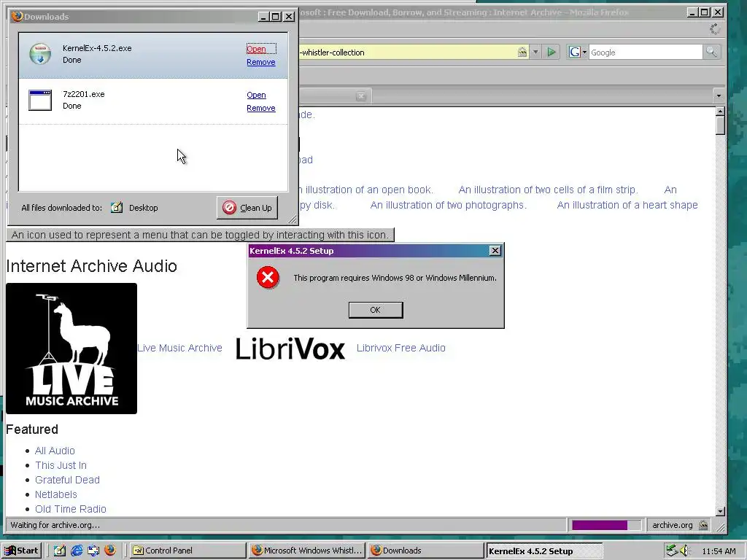Open the All Audio link

pyautogui.click(x=55, y=451)
